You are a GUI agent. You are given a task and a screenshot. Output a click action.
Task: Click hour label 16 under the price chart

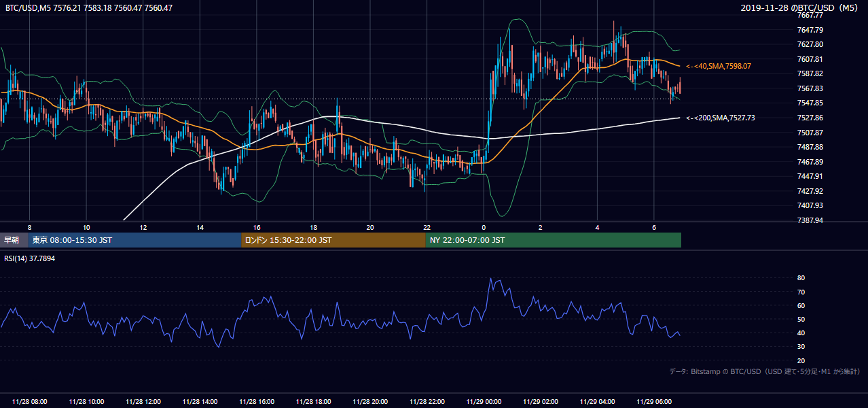(x=257, y=227)
